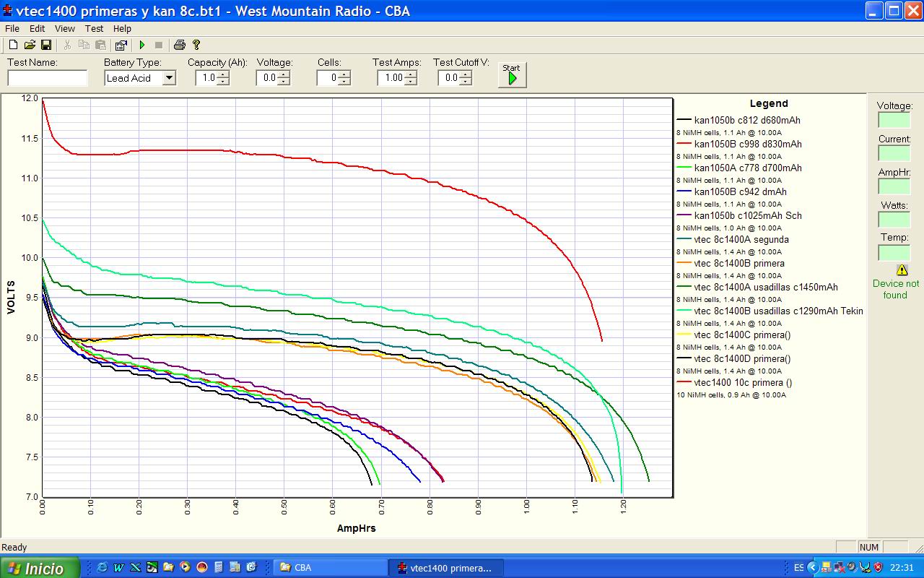Click the yellow question mark help icon
924x578 pixels.
(x=196, y=45)
